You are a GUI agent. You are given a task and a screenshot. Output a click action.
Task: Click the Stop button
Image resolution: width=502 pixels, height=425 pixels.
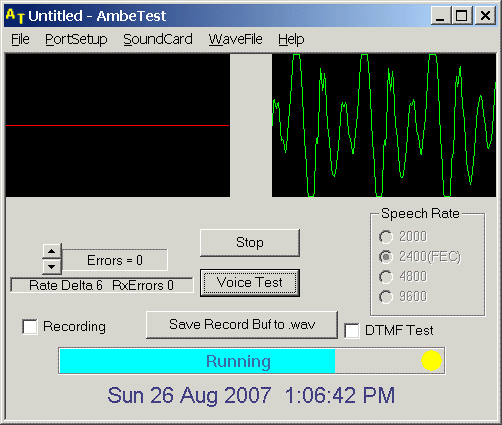250,243
